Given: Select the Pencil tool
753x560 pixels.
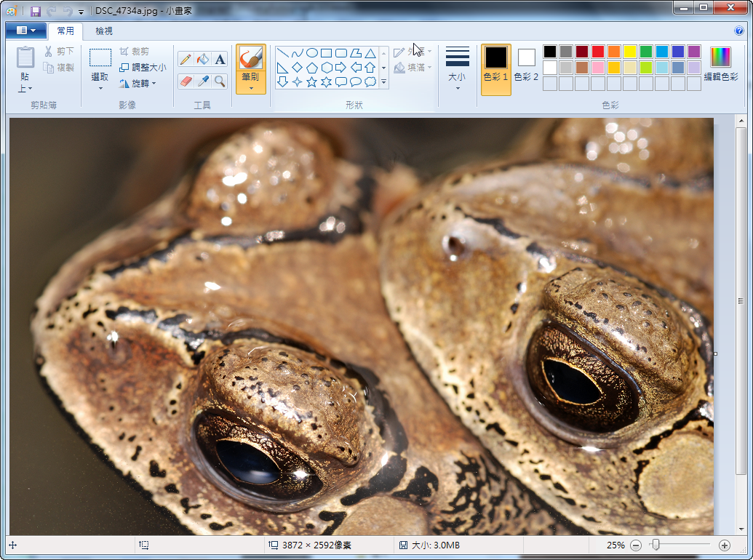Looking at the screenshot, I should point(186,59).
